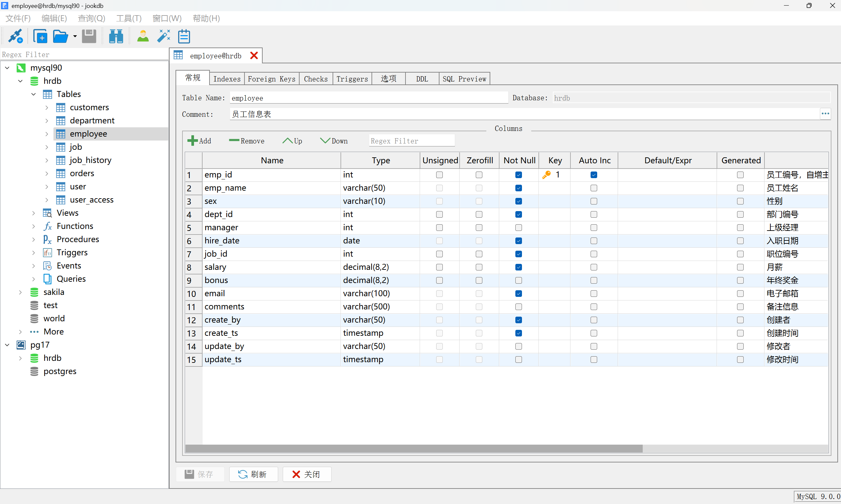Click the Add column button
841x504 pixels.
199,141
